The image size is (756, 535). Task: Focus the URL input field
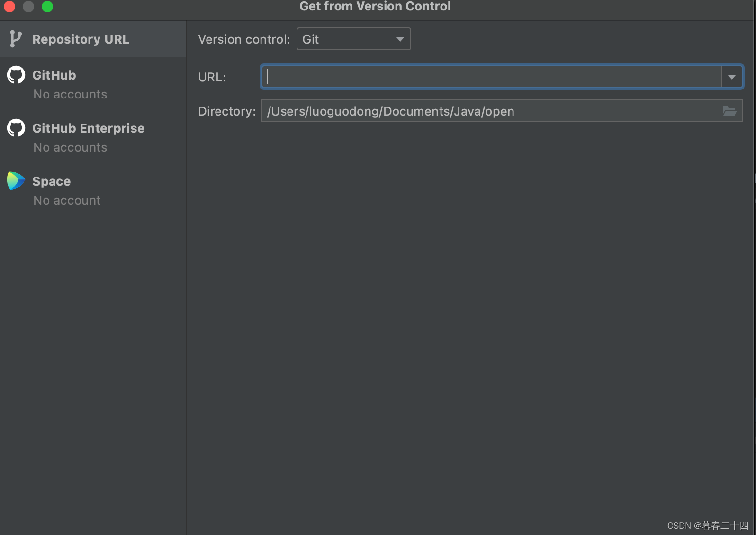491,77
